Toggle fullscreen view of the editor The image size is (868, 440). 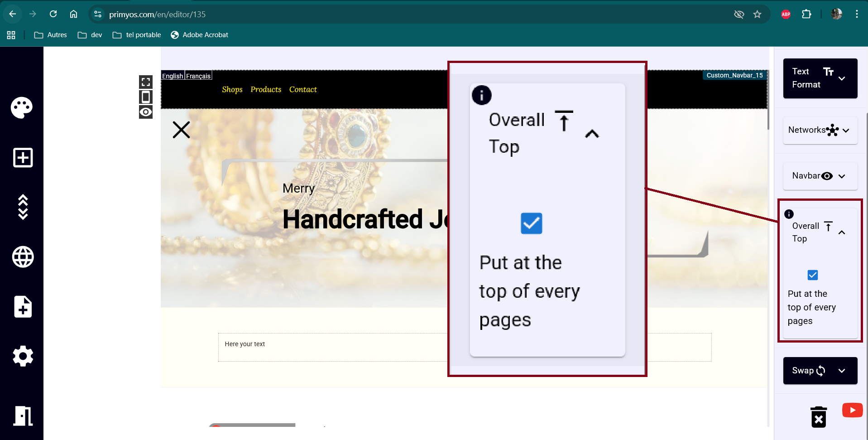(146, 82)
